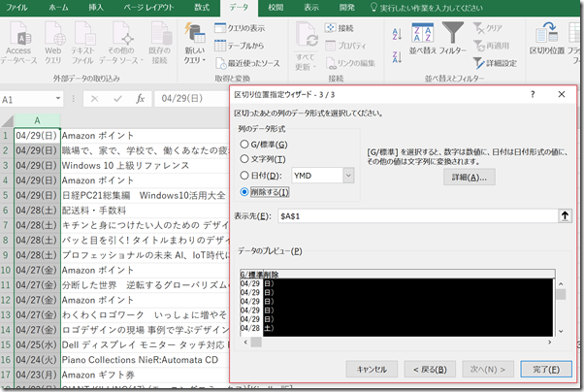Click cell A1 with 04/29(日)
584x392 pixels.
tap(37, 135)
